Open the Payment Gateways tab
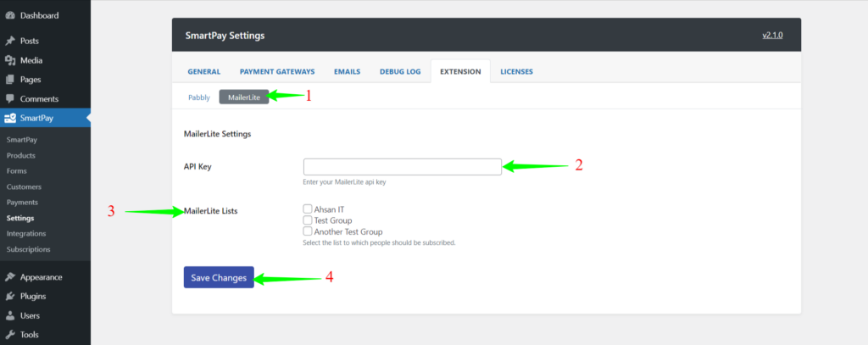868x345 pixels. point(277,71)
